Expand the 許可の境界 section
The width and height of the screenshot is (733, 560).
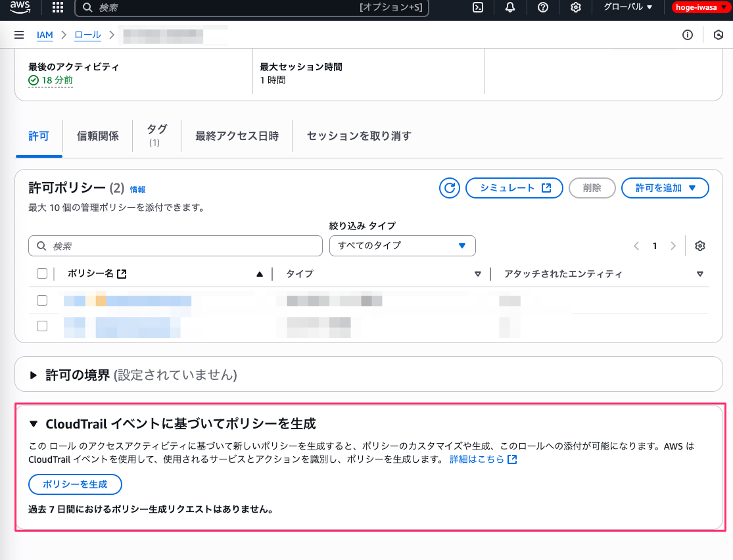click(x=33, y=375)
